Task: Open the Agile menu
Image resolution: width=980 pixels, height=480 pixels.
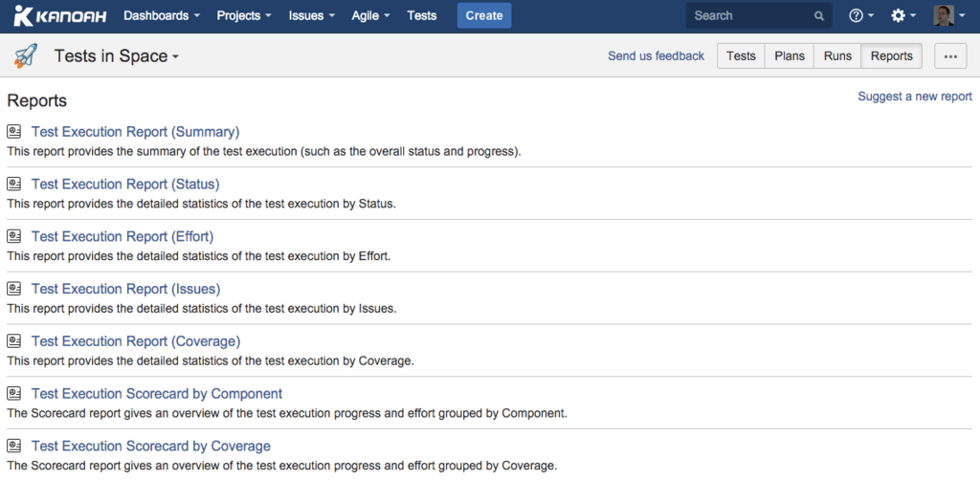Action: [370, 15]
